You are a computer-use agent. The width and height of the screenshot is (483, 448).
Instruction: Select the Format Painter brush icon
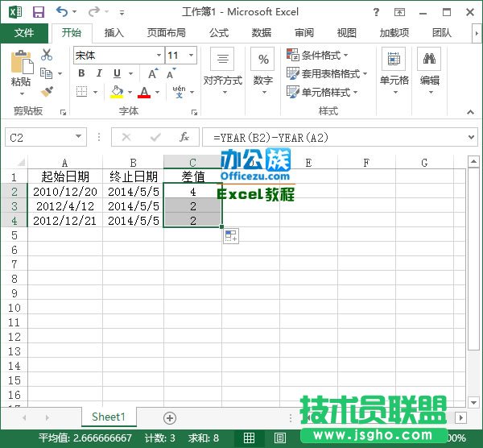(47, 92)
